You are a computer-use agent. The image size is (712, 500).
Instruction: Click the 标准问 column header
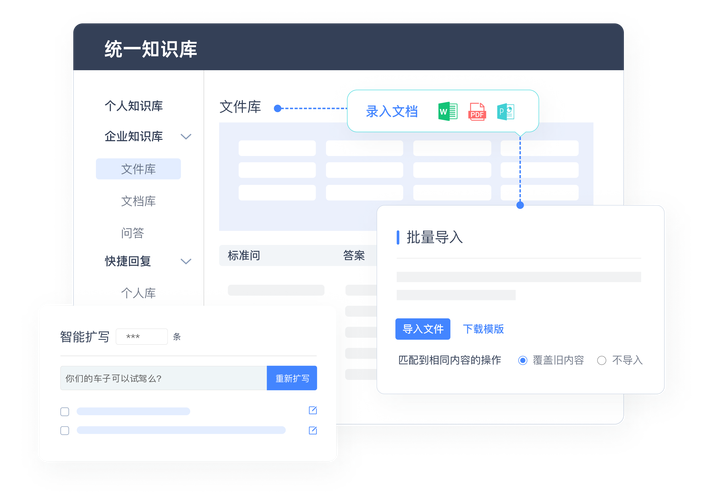pos(244,255)
